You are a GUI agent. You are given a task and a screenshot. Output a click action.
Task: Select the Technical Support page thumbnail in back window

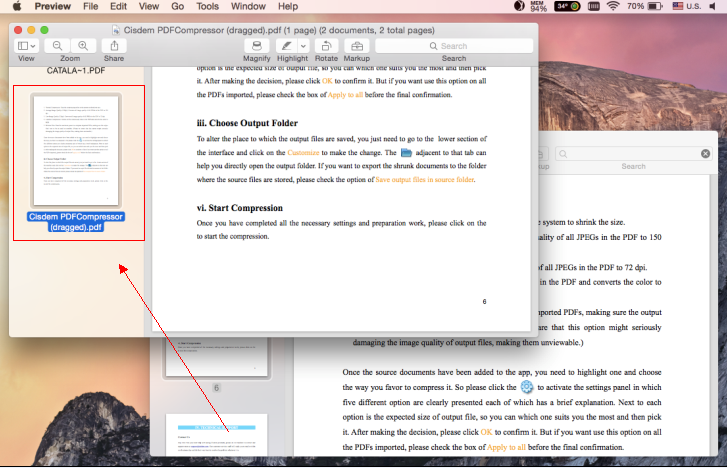coord(217,435)
